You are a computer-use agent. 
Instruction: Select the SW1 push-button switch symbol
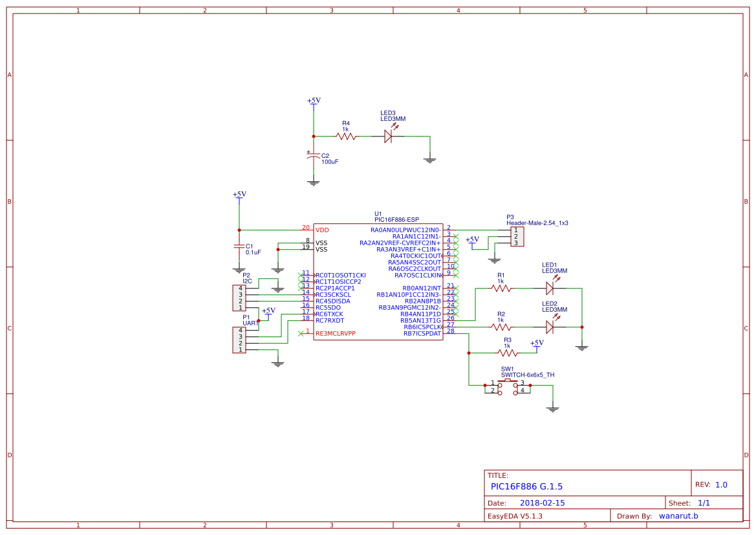[507, 388]
